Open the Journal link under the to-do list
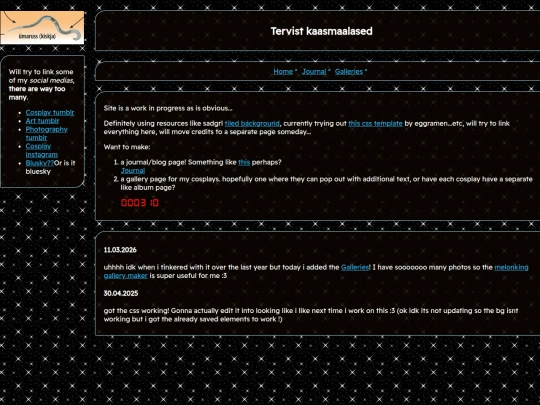540x405 pixels. pos(133,171)
